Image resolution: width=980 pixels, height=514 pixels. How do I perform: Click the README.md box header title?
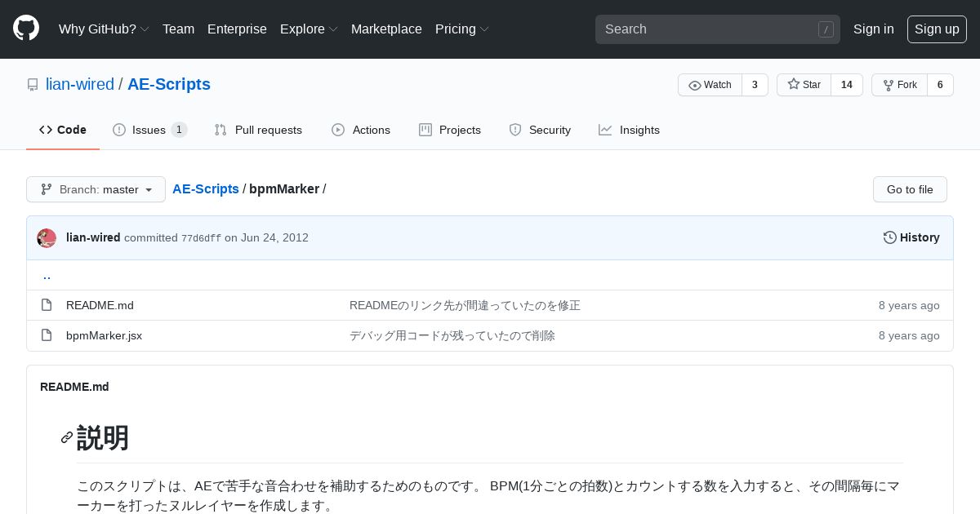coord(74,387)
